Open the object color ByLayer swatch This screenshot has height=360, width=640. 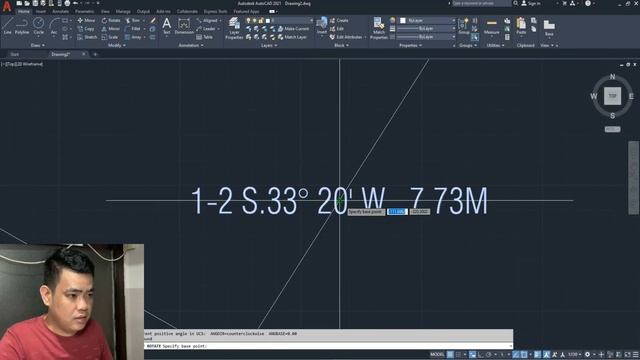(427, 20)
